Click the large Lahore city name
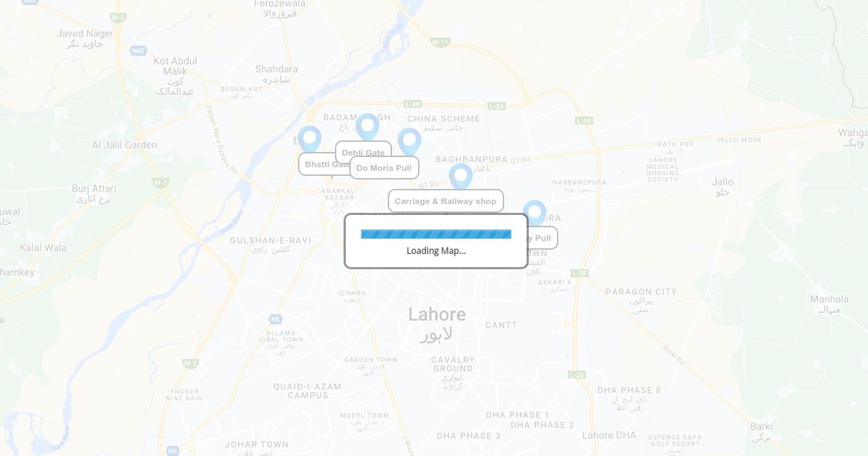This screenshot has width=868, height=456. [x=437, y=314]
